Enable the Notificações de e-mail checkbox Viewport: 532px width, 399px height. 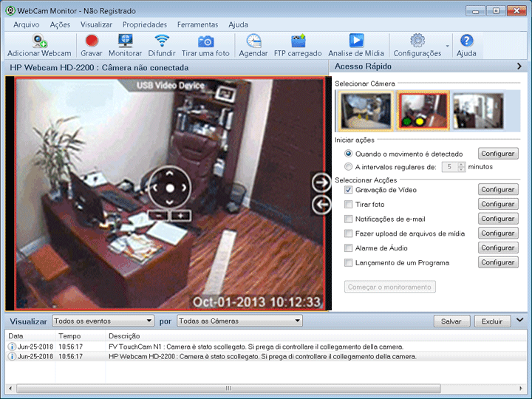[x=349, y=219]
